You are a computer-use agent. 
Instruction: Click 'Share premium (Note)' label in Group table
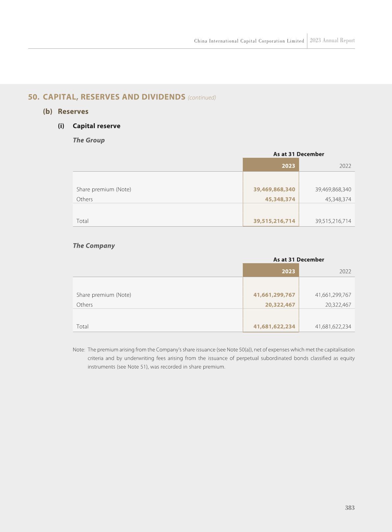coord(103,190)
